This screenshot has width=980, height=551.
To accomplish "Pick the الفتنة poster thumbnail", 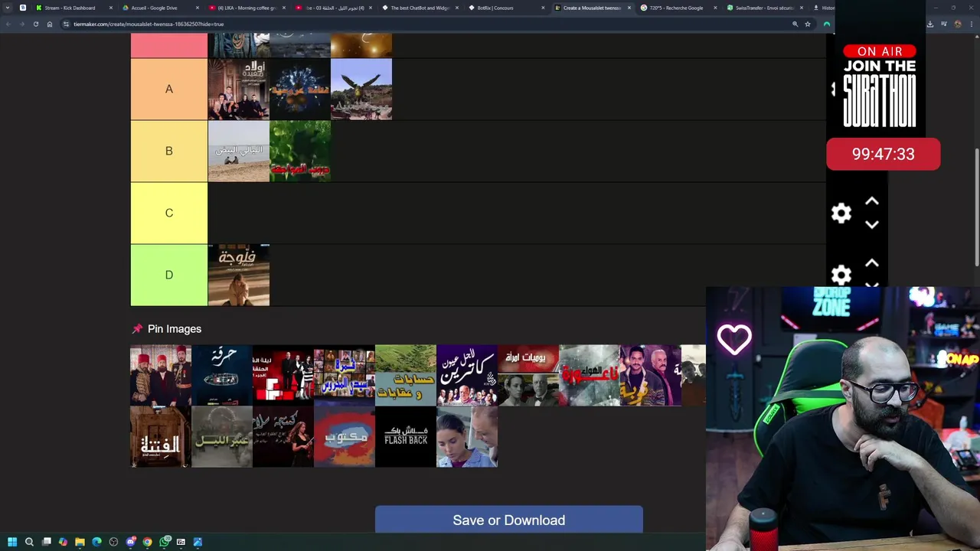I will pyautogui.click(x=161, y=436).
